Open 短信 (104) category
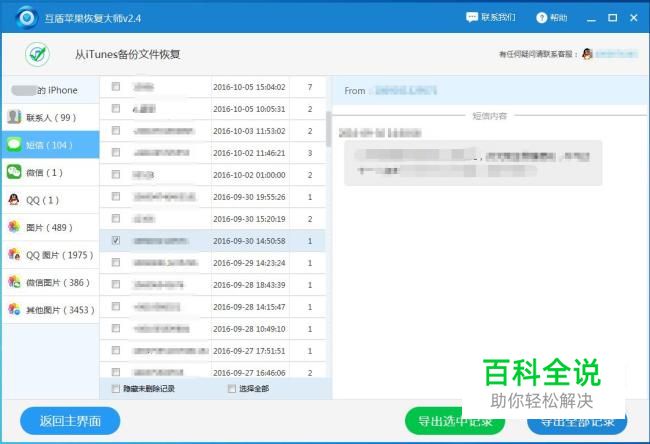Image resolution: width=650 pixels, height=444 pixels. tap(51, 145)
